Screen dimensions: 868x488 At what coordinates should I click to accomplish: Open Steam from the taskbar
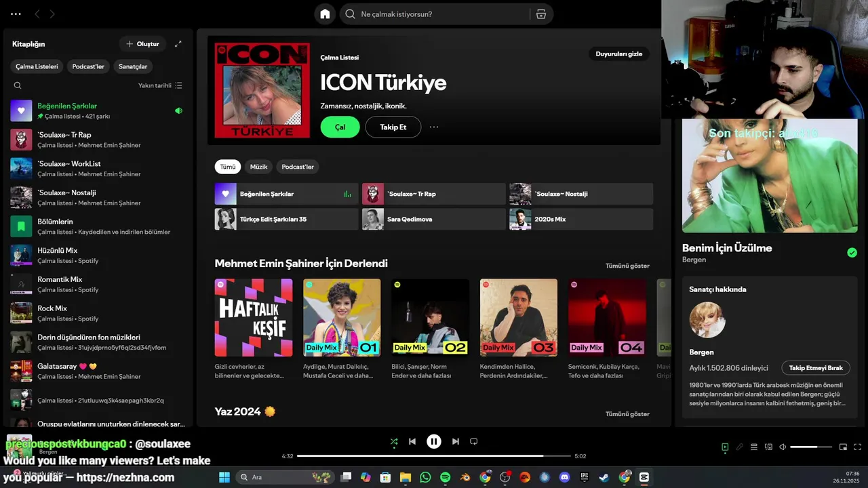coord(604,477)
